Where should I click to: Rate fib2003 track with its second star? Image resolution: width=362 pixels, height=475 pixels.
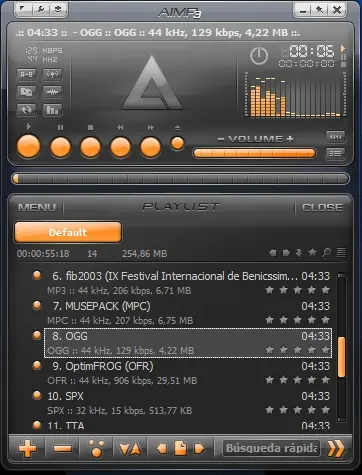(x=283, y=290)
